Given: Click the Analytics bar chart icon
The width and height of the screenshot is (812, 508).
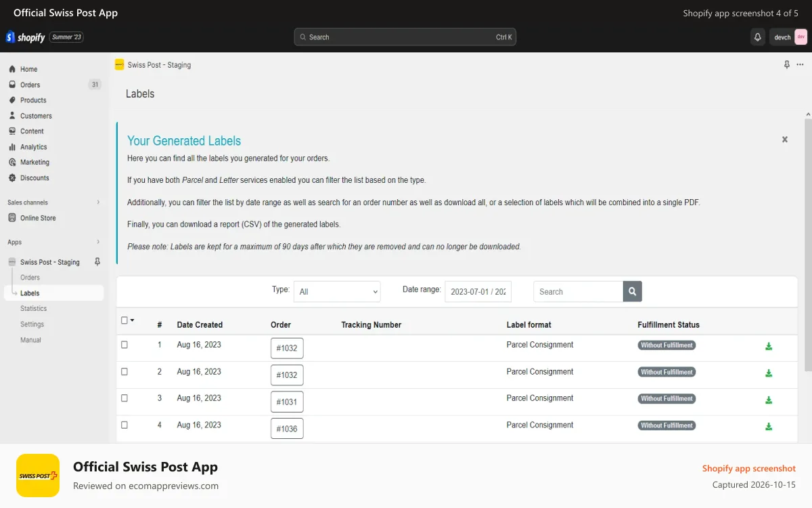Looking at the screenshot, I should 12,147.
